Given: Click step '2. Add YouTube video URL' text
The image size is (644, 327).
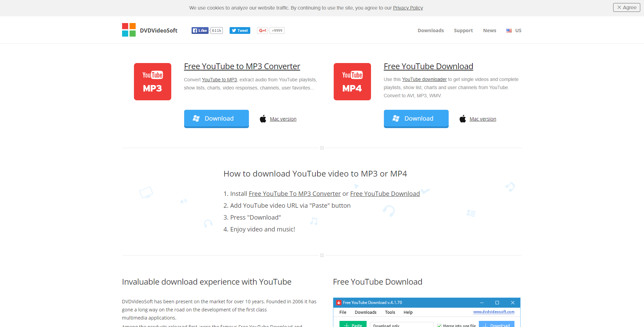Looking at the screenshot, I should [287, 206].
